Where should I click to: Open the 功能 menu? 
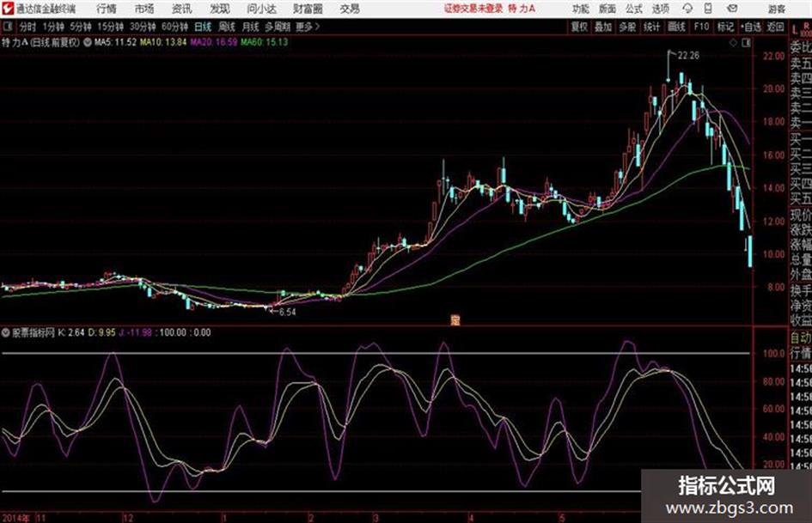click(581, 9)
